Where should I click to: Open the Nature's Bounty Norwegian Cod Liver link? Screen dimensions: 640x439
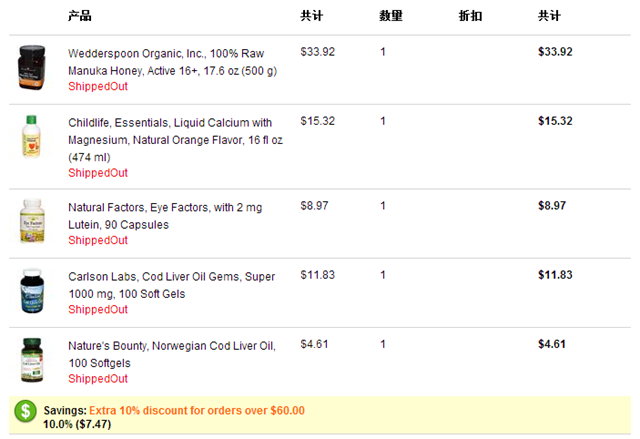click(172, 354)
